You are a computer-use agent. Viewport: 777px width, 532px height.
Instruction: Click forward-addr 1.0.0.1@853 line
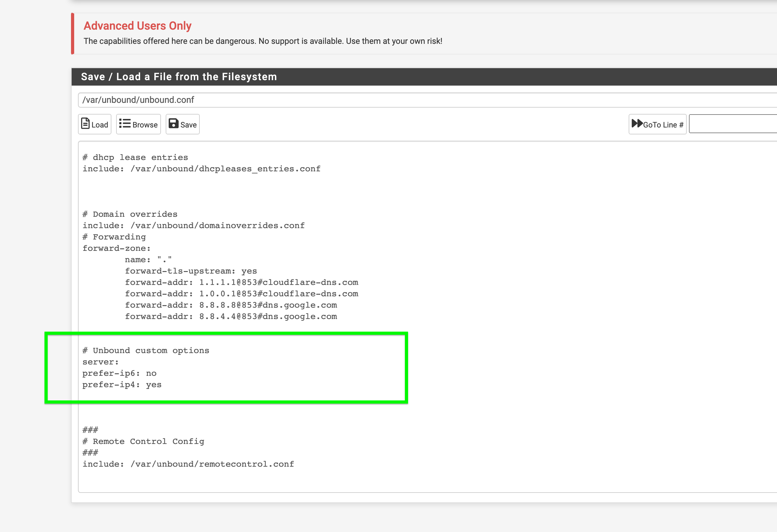click(242, 293)
